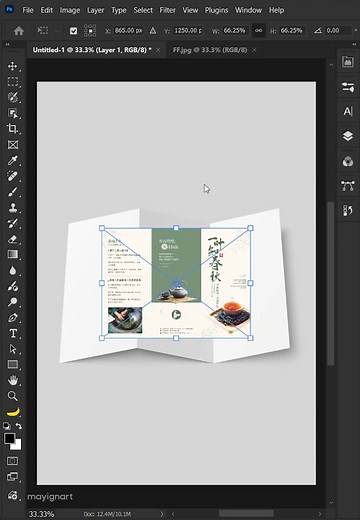Click the X position field
Image resolution: width=360 pixels, height=520 pixels.
tap(128, 31)
